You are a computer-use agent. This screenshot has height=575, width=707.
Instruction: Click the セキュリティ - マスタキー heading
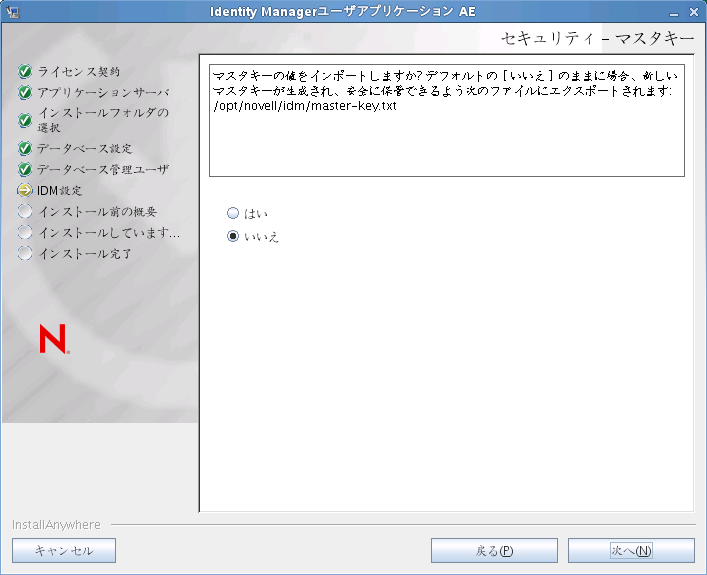(597, 38)
